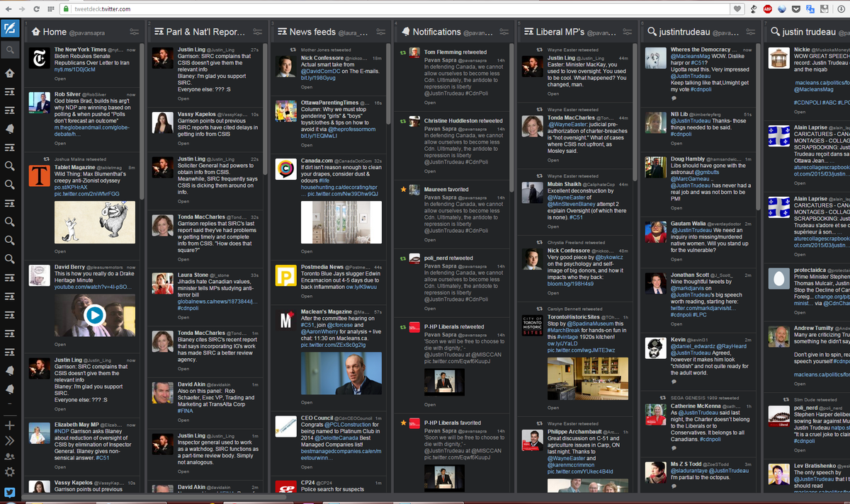This screenshot has height=504, width=850.
Task: Open the youtube.com link in David Berry tweet
Action: (x=93, y=286)
